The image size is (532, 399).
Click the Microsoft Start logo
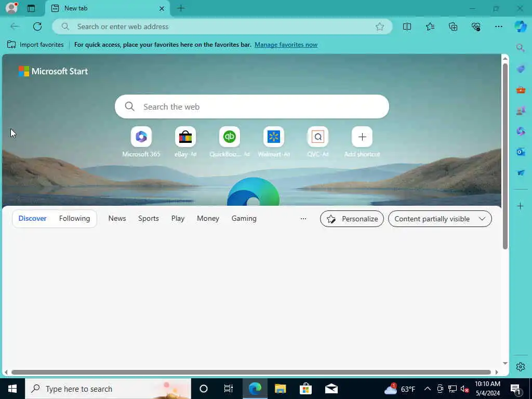[x=54, y=71]
